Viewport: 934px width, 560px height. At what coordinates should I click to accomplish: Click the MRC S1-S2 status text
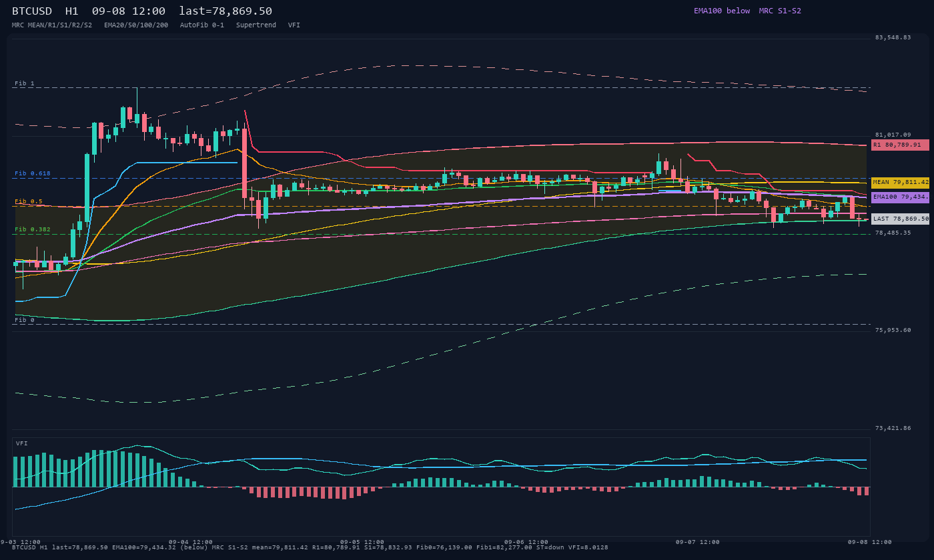coord(780,11)
